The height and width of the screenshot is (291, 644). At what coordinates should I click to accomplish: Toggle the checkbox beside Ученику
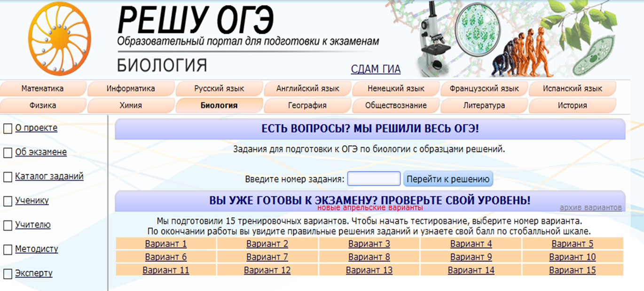(x=8, y=201)
